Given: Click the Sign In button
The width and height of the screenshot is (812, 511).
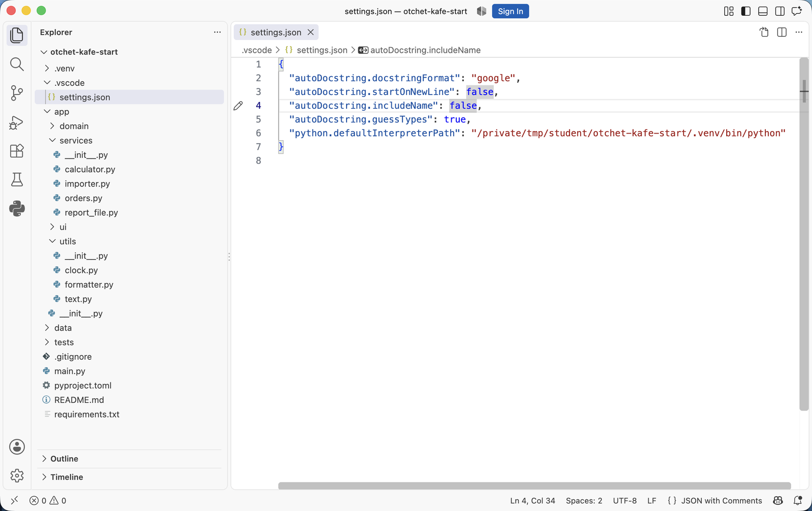Looking at the screenshot, I should (x=511, y=11).
